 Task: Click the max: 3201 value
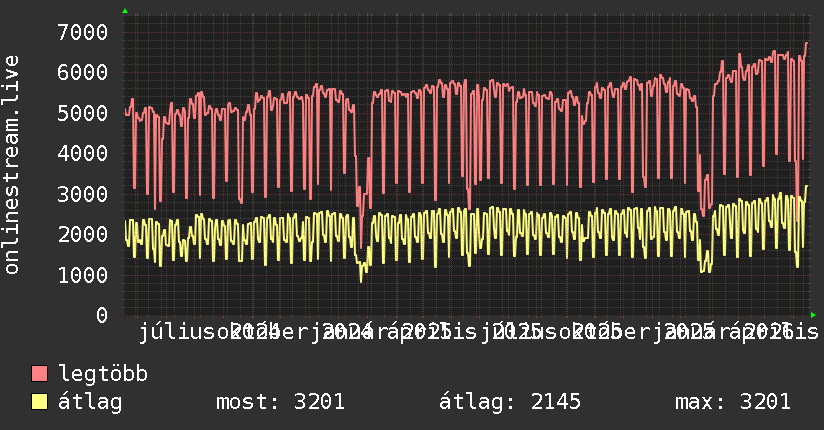click(733, 402)
